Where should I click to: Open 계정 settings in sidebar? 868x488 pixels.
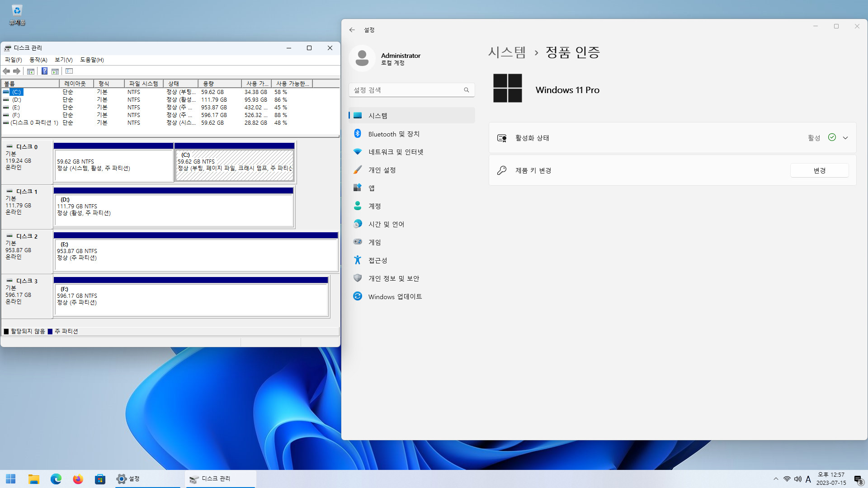(x=411, y=206)
